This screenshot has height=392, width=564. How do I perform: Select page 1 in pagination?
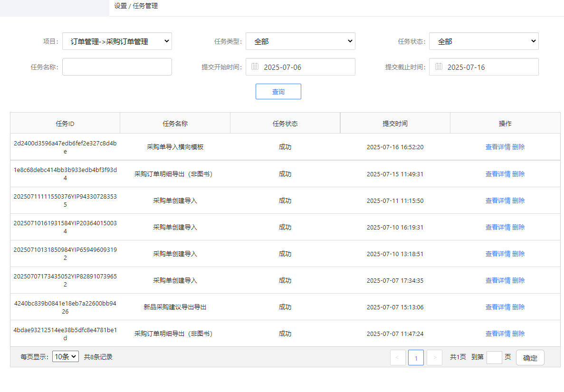416,358
